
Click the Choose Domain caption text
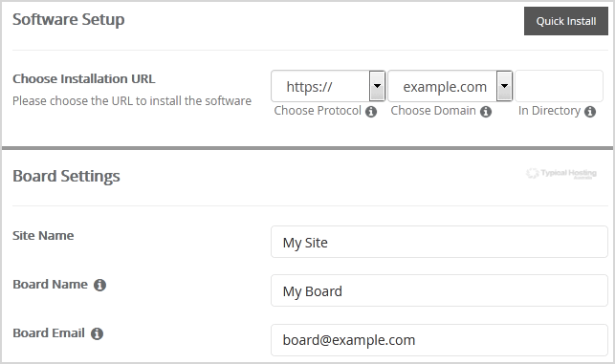pos(433,111)
